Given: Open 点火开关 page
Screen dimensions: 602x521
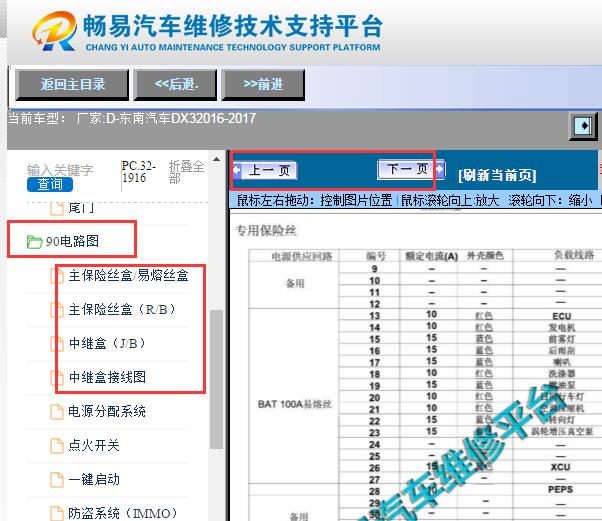Looking at the screenshot, I should 94,445.
